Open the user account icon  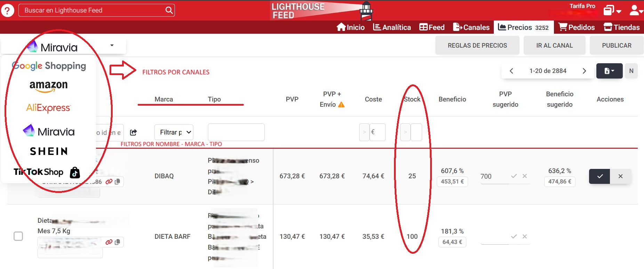coord(634,10)
